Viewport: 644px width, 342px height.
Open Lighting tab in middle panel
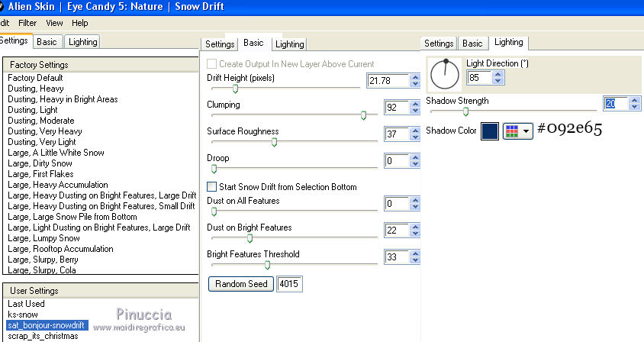(x=289, y=44)
